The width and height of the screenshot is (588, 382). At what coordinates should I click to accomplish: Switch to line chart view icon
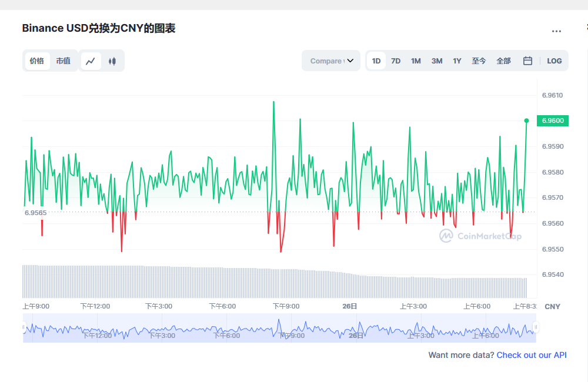pos(91,61)
